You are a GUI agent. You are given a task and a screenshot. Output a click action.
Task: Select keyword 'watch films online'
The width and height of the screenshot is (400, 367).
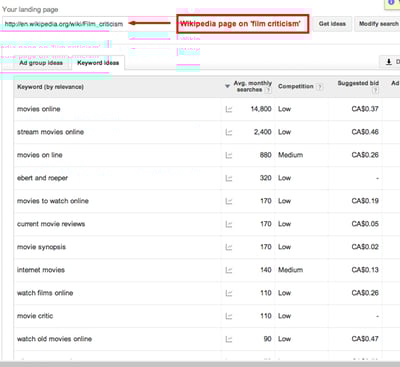click(45, 293)
